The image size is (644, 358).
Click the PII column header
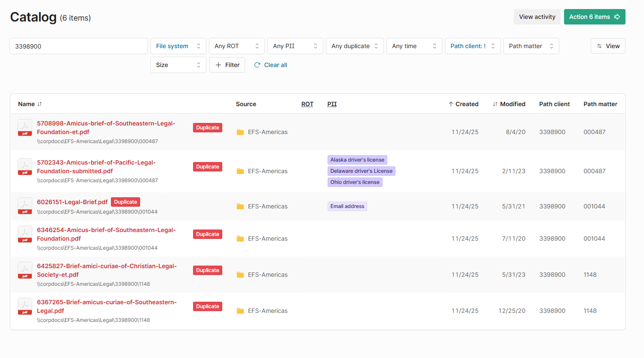pos(331,104)
